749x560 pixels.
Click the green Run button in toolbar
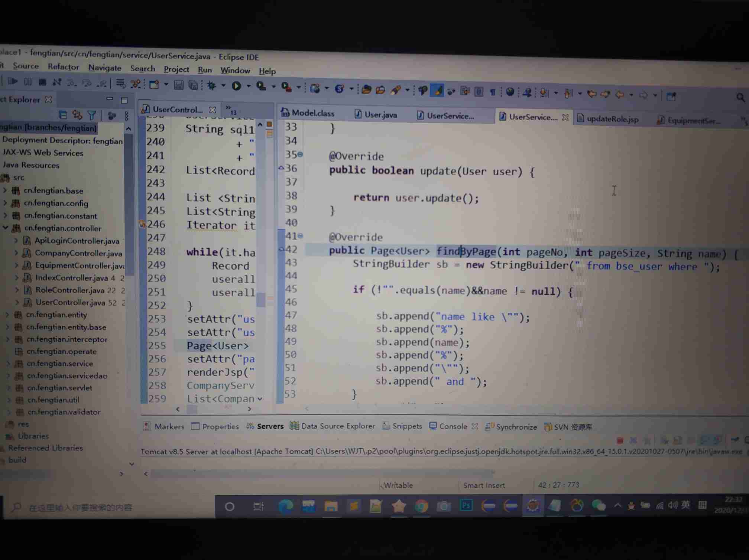(x=236, y=86)
